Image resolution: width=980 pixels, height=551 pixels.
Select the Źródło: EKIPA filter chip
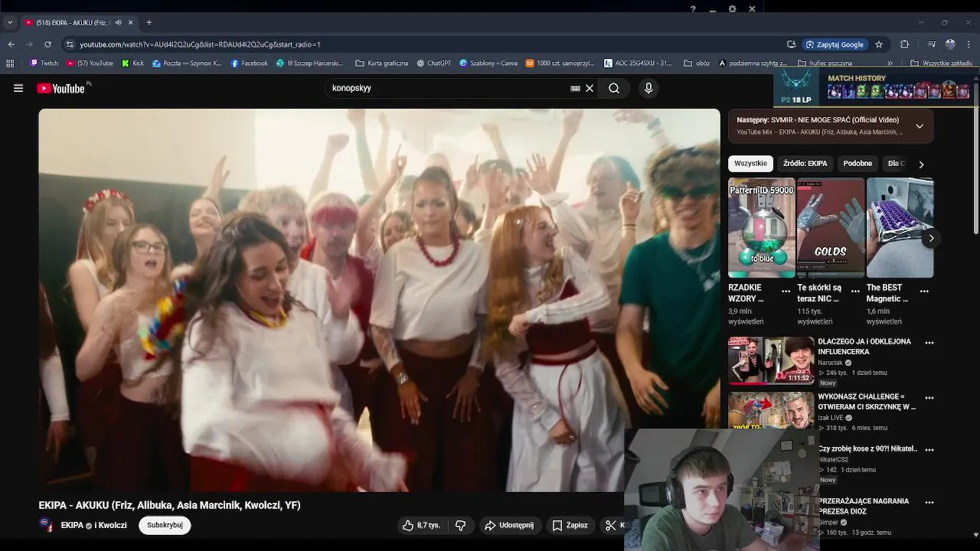pyautogui.click(x=805, y=163)
